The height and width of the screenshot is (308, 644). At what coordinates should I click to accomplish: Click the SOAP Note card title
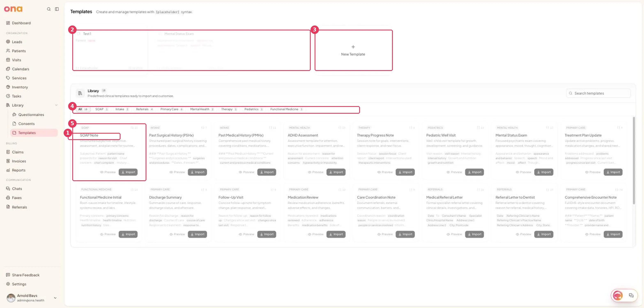pos(89,135)
